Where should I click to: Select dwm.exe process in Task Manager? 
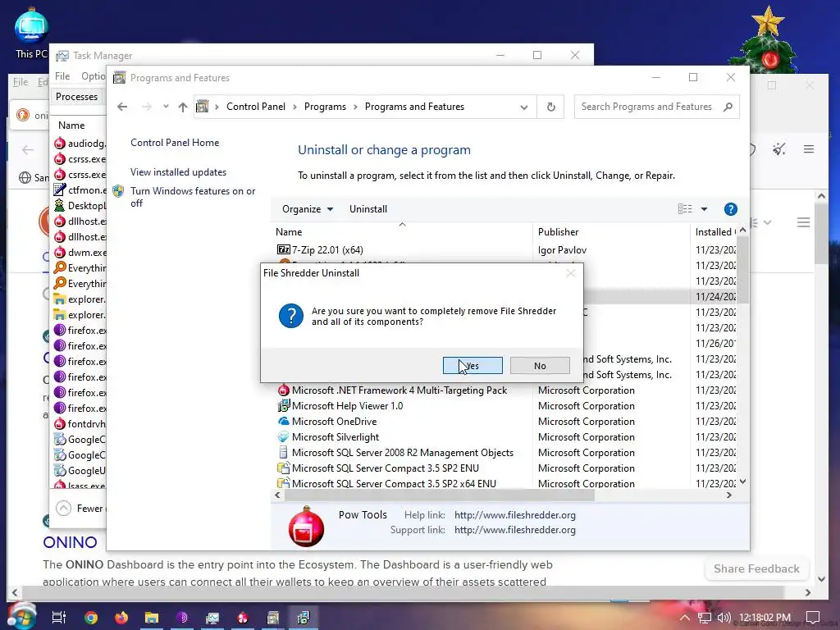click(80, 252)
